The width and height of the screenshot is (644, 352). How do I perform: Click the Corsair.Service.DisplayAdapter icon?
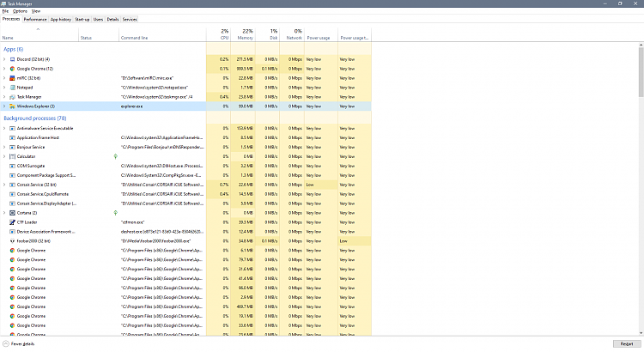click(12, 203)
